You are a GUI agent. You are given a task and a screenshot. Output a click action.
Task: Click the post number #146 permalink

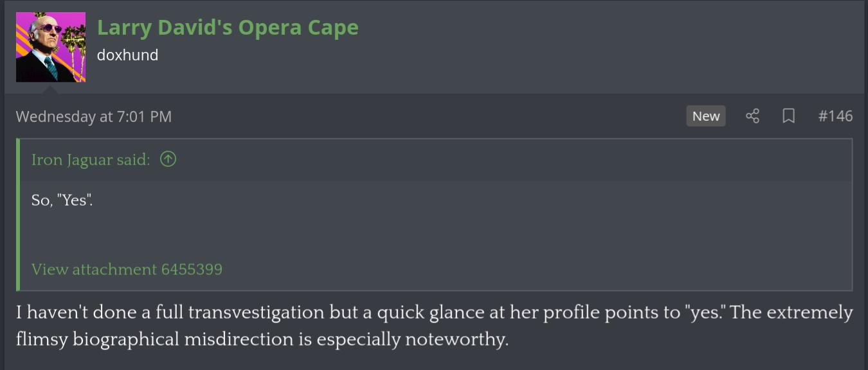(835, 116)
